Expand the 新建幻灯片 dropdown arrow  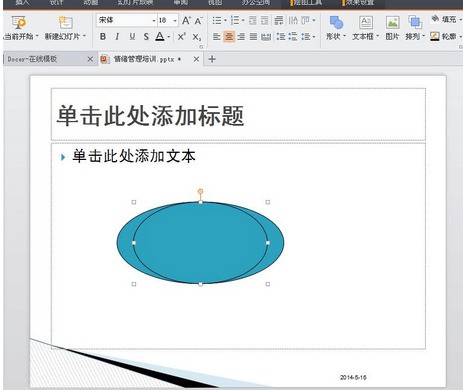click(x=84, y=36)
